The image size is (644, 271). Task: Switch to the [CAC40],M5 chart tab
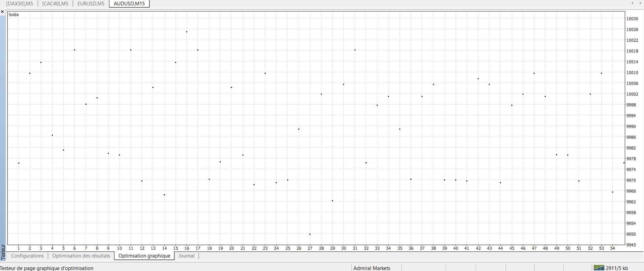tap(55, 4)
